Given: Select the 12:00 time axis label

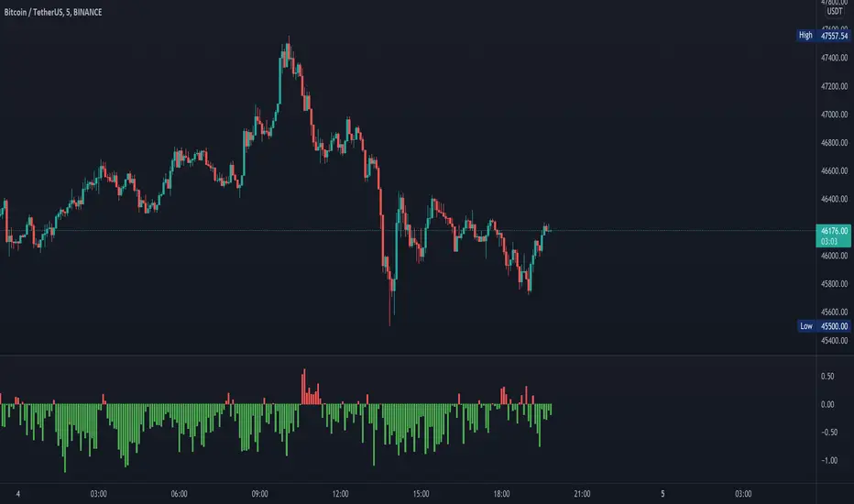Looking at the screenshot, I should (x=340, y=492).
